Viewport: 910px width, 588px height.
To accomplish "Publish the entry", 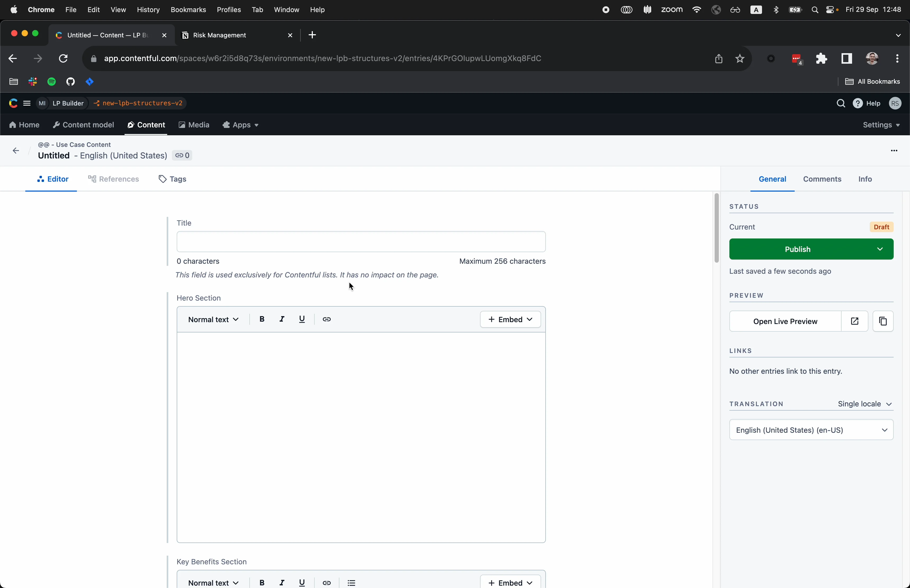I will 797,249.
